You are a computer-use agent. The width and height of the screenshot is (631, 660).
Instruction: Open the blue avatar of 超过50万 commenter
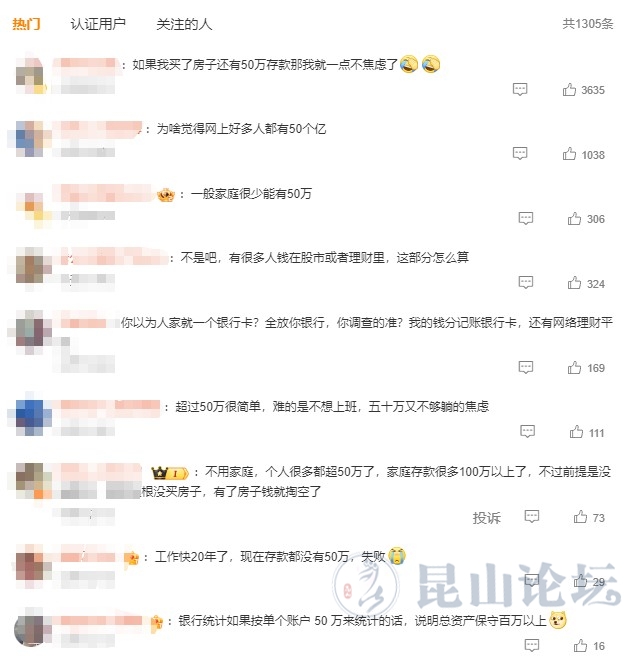pos(30,417)
